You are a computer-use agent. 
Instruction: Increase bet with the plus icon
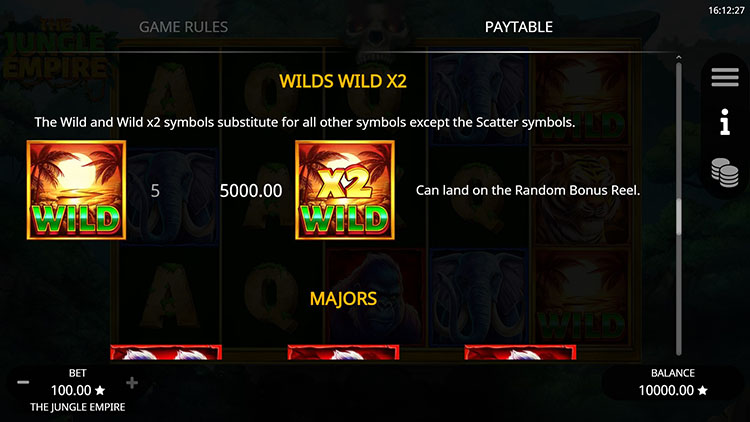132,383
